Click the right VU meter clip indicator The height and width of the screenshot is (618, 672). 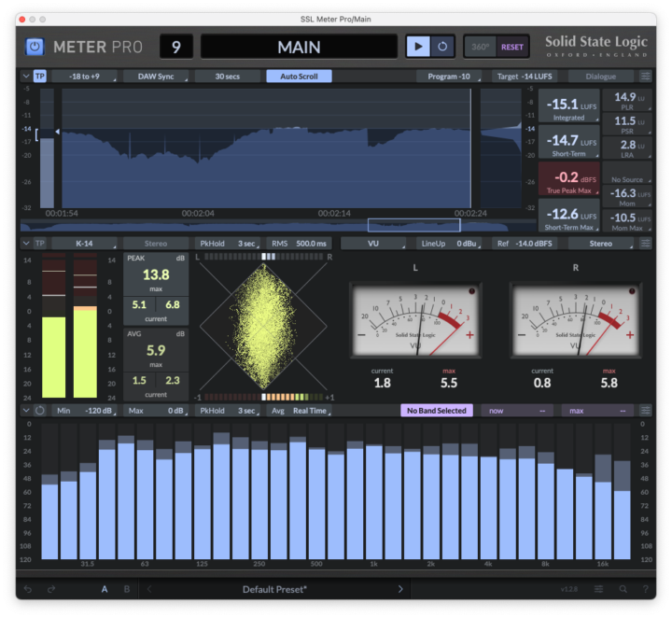[632, 291]
